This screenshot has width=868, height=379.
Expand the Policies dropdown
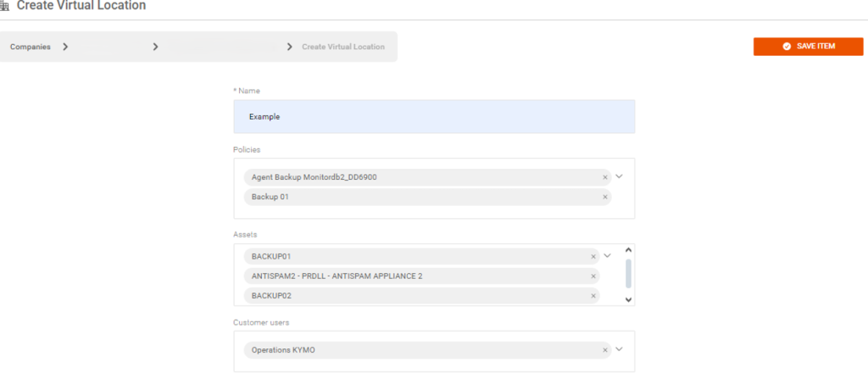tap(619, 176)
